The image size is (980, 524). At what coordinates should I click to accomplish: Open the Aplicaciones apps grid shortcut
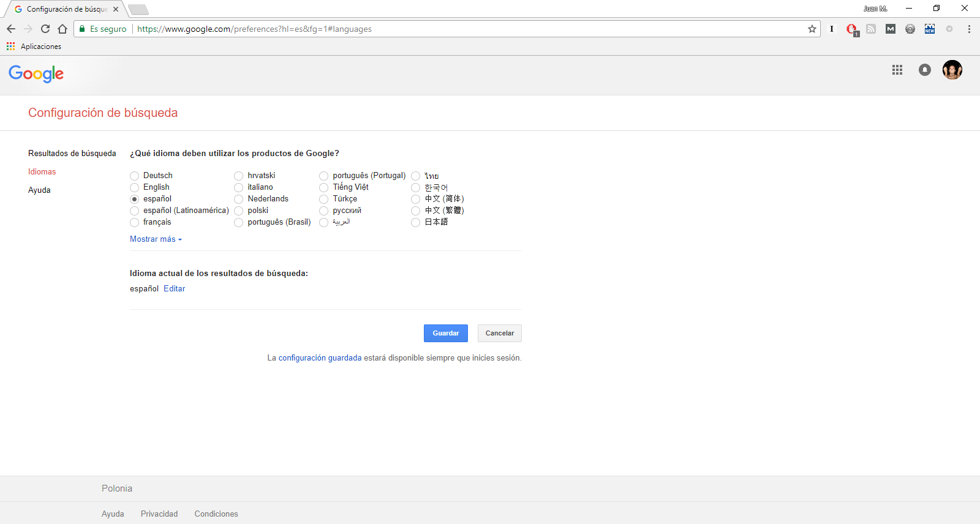coord(10,47)
